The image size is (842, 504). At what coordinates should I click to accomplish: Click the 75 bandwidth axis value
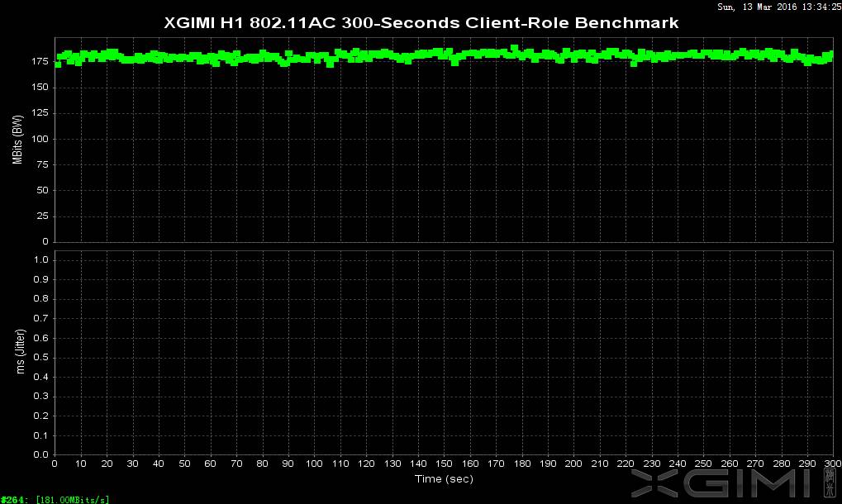click(x=42, y=164)
